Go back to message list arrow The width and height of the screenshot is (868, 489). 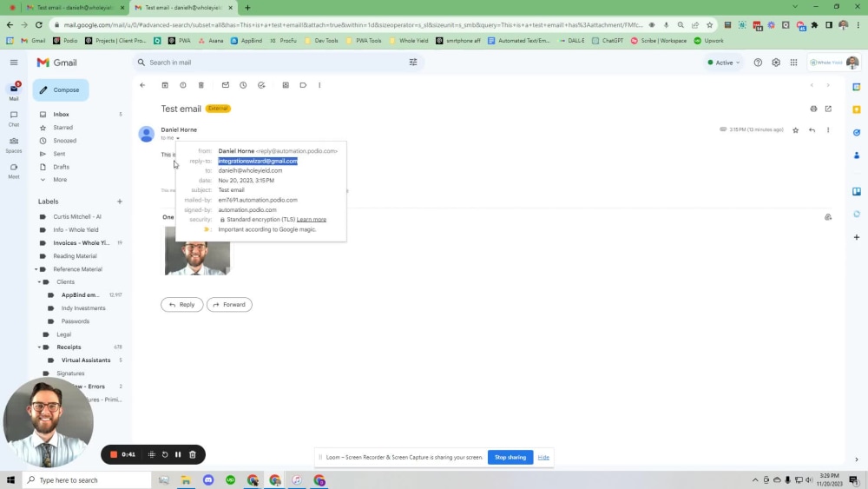[x=142, y=85]
